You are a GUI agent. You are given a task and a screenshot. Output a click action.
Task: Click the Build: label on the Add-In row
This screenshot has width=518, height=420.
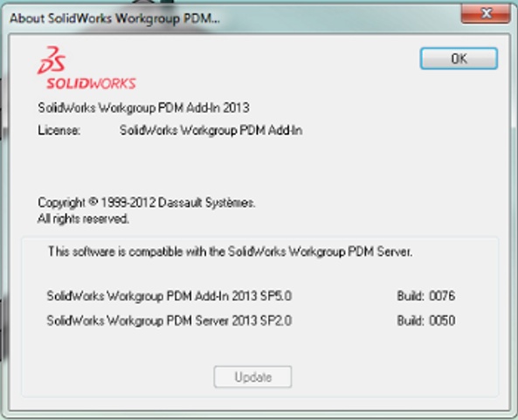(x=411, y=296)
